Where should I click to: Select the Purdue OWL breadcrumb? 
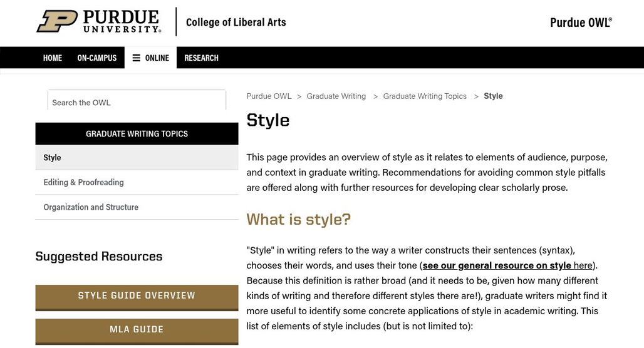point(269,96)
